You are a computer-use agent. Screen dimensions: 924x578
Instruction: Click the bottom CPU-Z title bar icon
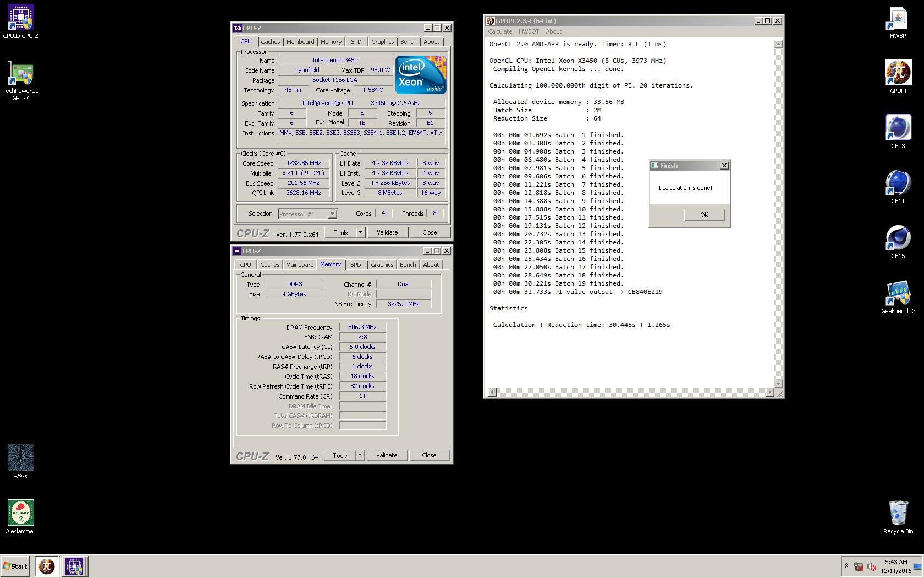[x=237, y=250]
